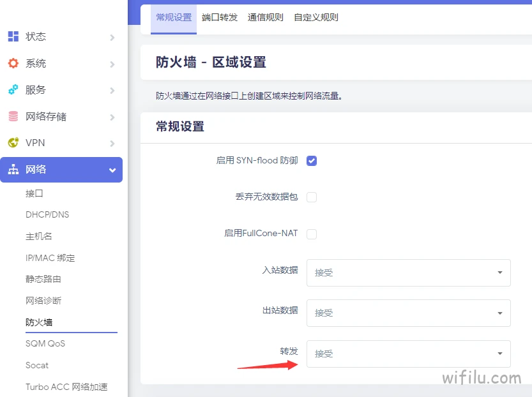Viewport: 532px width, 397px height.
Task: Click the 网络存储 database icon
Action: (13, 116)
